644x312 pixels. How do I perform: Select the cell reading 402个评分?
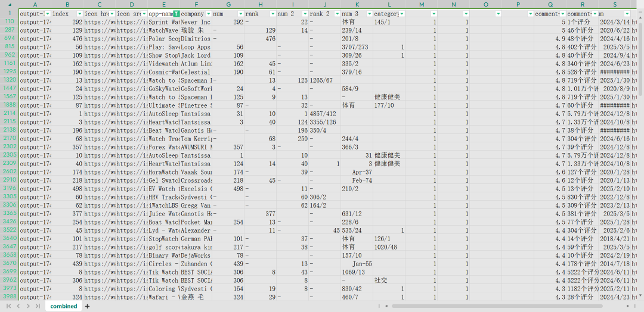tap(583, 46)
